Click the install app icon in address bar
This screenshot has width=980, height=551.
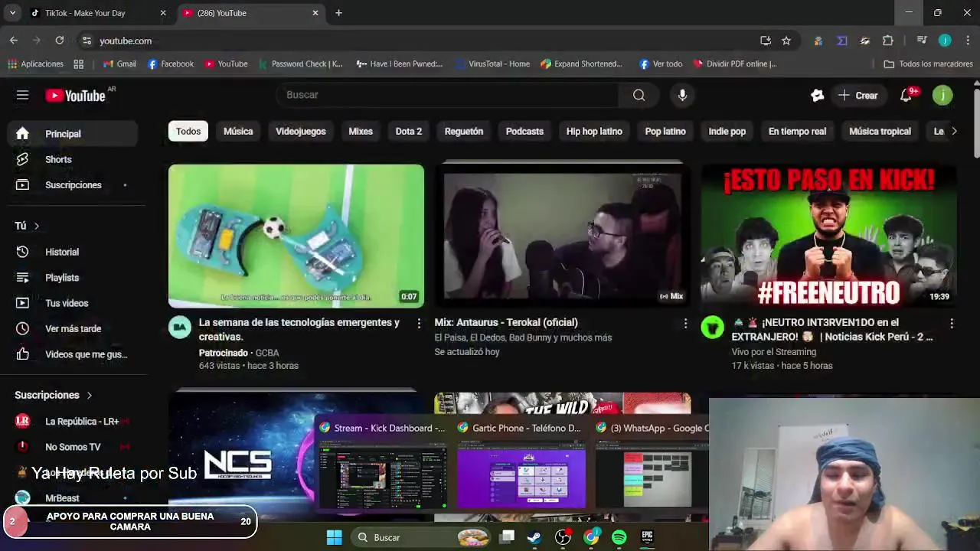[765, 41]
